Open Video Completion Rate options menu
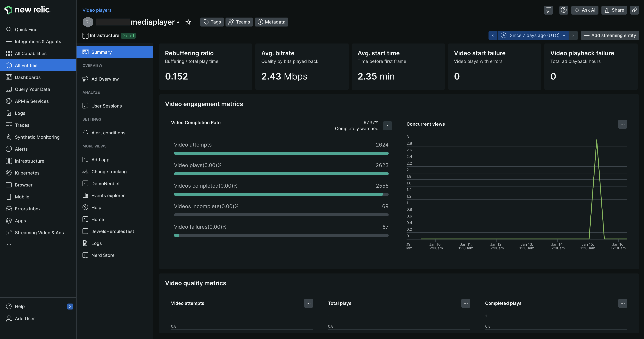 coord(387,125)
